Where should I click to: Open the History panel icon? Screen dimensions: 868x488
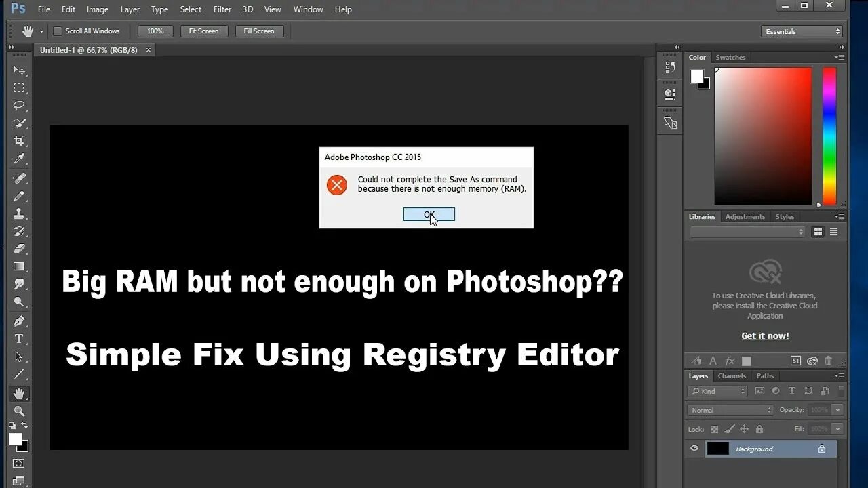[671, 67]
